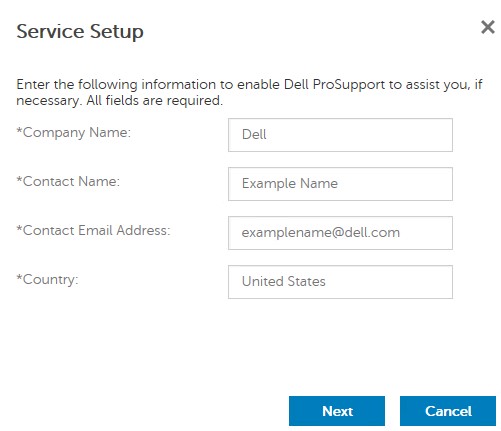Click the asterisk before Country
The width and height of the screenshot is (501, 431).
pyautogui.click(x=19, y=277)
